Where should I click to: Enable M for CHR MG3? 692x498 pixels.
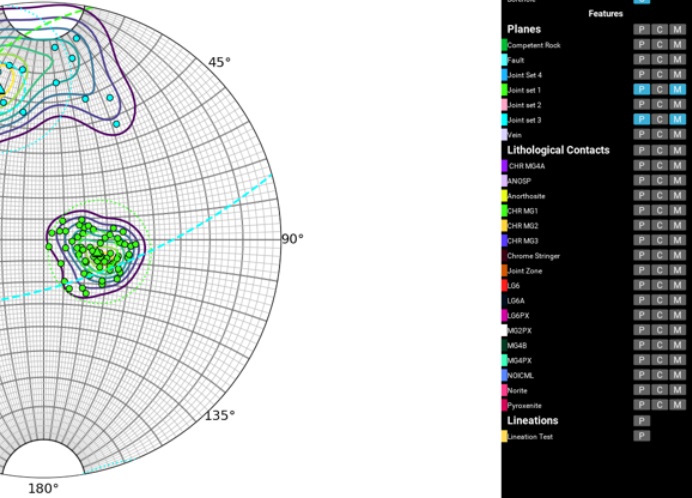tap(677, 241)
